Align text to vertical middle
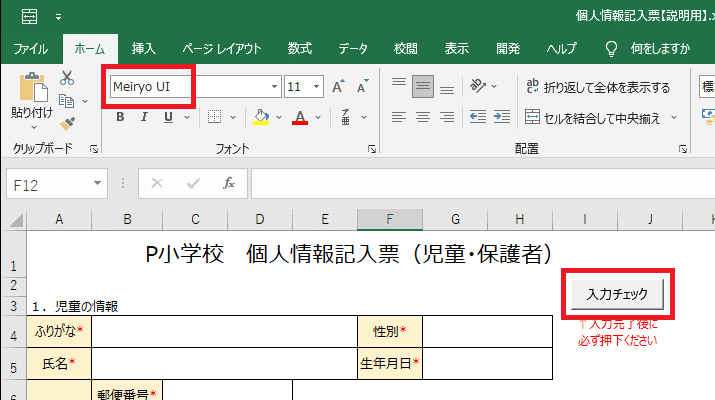The height and width of the screenshot is (400, 715). (x=423, y=86)
